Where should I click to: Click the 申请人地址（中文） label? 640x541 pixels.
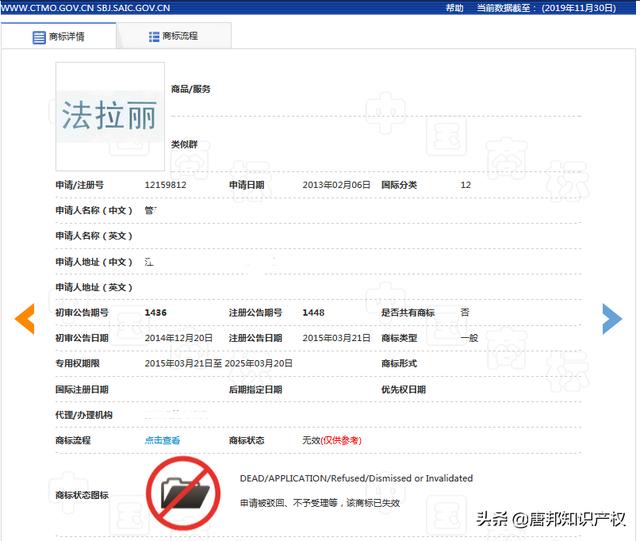(94, 262)
